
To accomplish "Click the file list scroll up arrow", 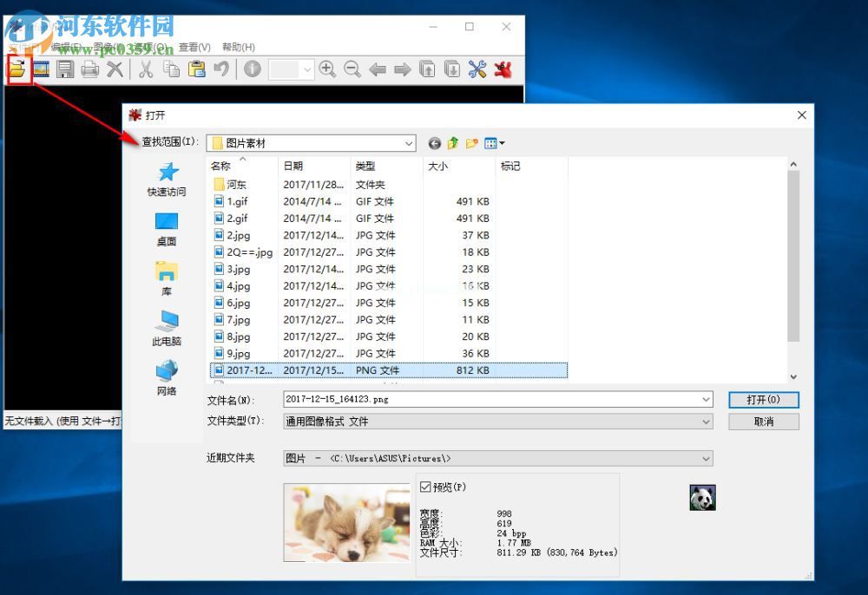I will tap(793, 164).
